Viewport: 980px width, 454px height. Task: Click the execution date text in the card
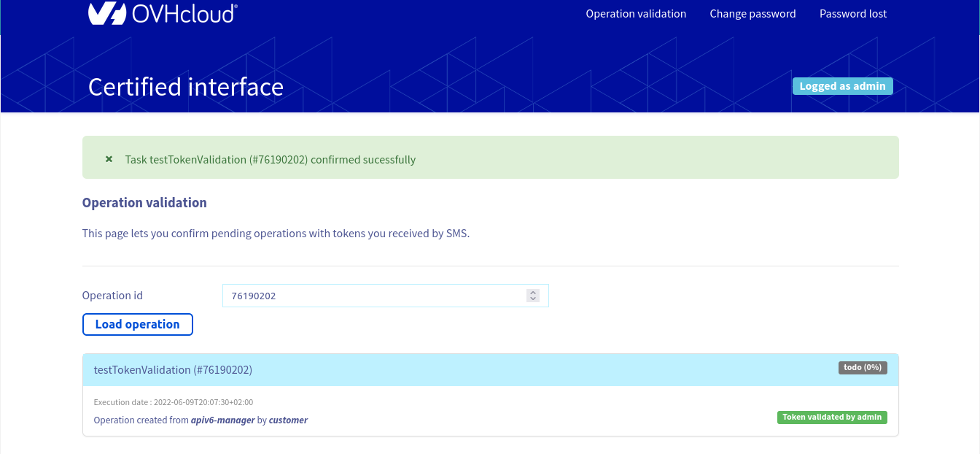[174, 401]
